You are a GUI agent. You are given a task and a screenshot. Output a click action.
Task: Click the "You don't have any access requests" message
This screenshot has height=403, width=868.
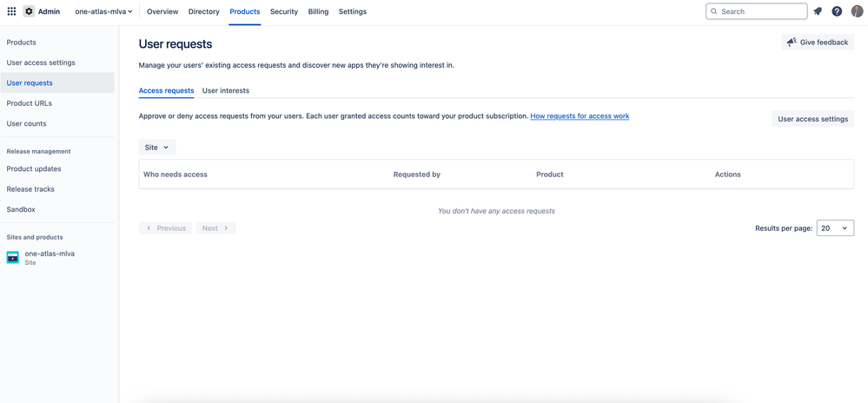point(496,211)
